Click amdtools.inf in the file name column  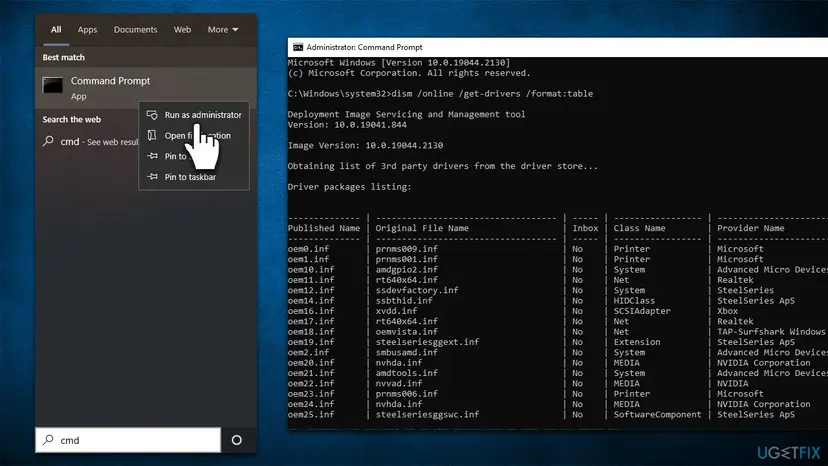coord(407,373)
